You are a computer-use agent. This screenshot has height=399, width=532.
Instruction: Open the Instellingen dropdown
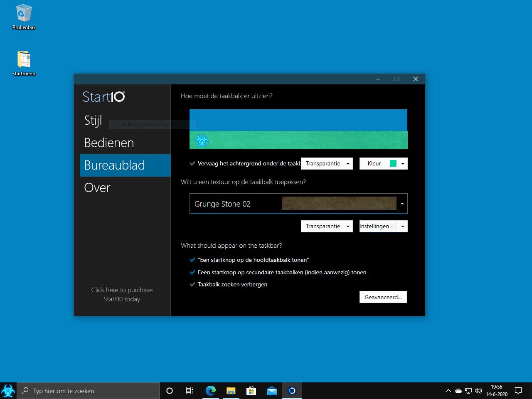(384, 226)
